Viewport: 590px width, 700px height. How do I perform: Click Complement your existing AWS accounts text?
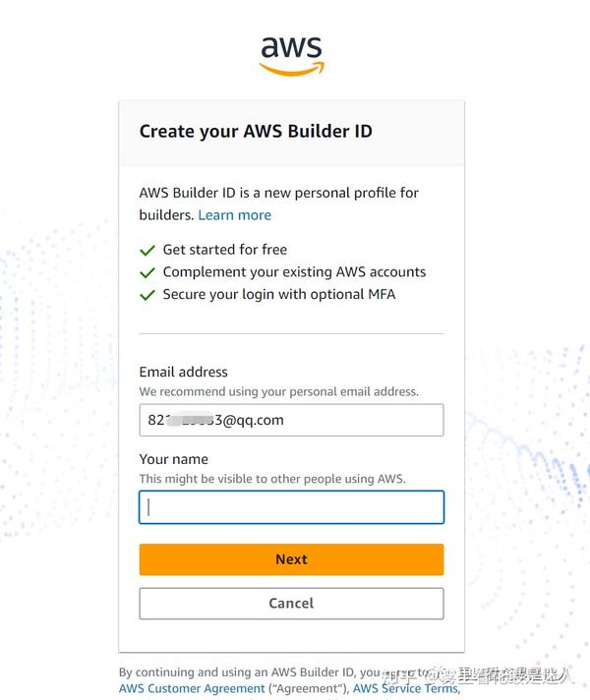point(294,272)
